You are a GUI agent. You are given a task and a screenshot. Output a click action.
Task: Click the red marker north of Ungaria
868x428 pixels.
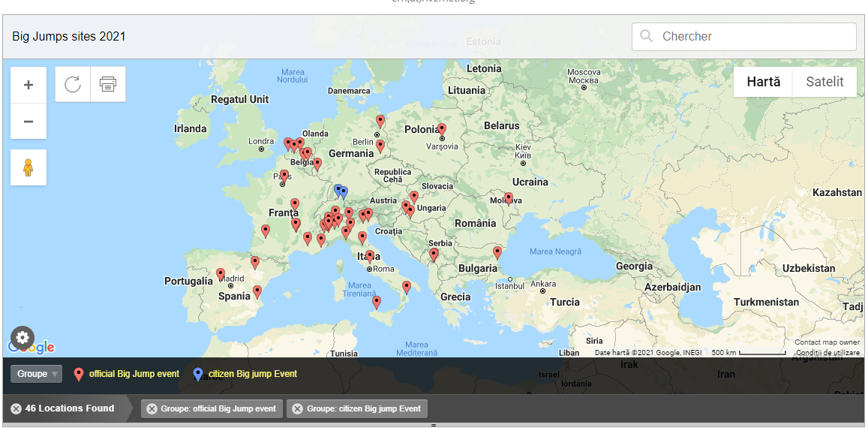click(x=414, y=197)
